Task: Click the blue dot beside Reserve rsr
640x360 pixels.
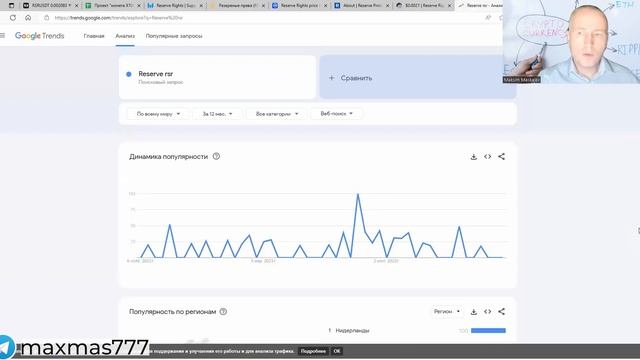Action: pyautogui.click(x=129, y=74)
